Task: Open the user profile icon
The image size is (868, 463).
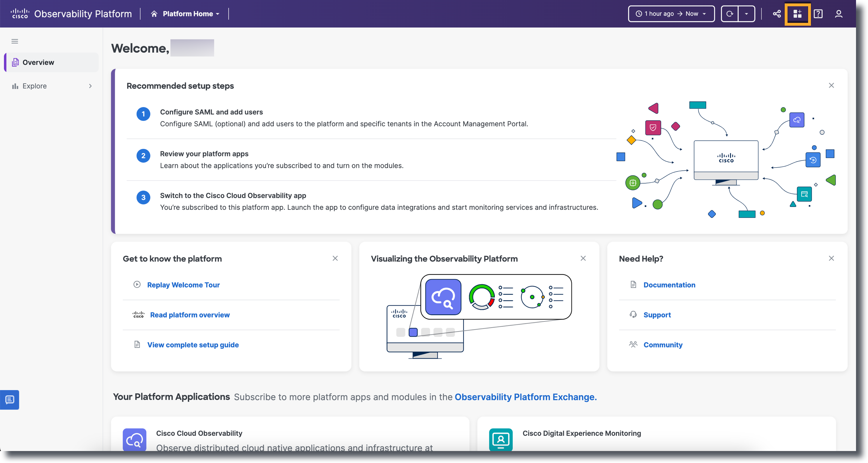Action: (839, 14)
